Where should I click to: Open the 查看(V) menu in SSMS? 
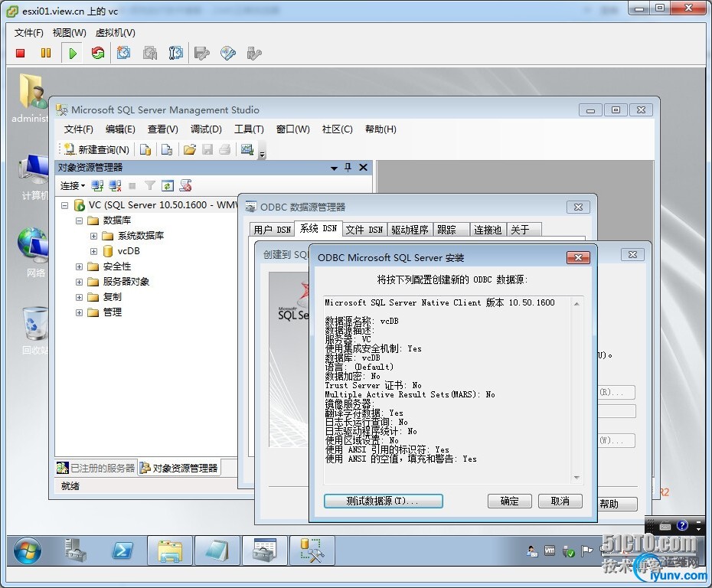[x=162, y=129]
